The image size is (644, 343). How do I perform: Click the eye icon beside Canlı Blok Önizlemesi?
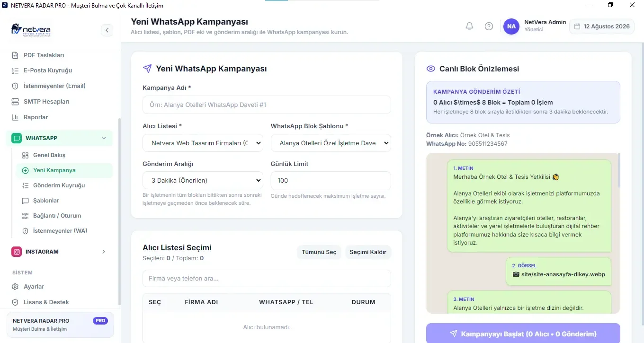[431, 69]
